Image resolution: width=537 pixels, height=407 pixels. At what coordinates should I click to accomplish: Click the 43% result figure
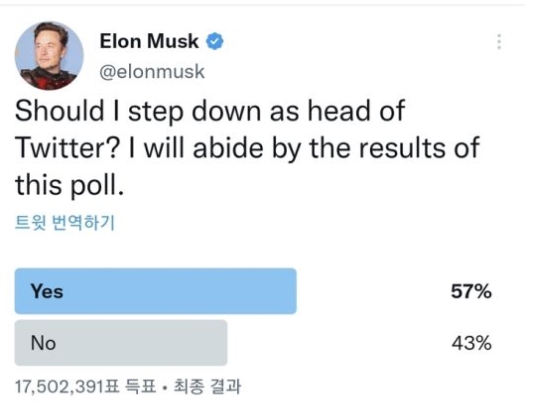click(x=472, y=343)
